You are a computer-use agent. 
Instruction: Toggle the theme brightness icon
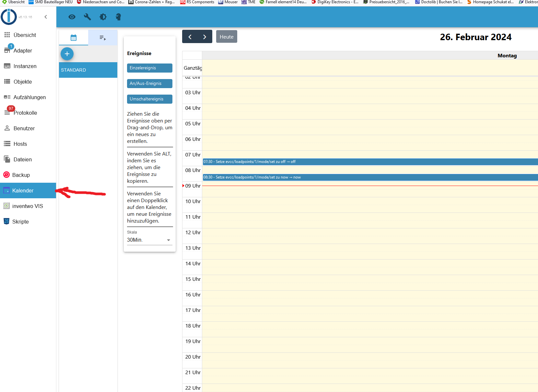103,17
